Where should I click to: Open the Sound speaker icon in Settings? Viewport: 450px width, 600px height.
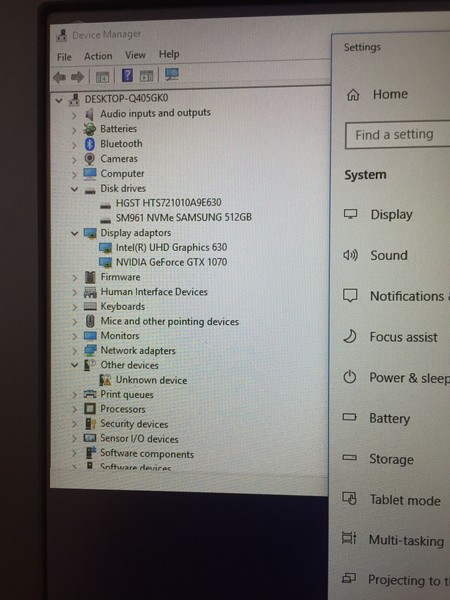click(x=350, y=255)
